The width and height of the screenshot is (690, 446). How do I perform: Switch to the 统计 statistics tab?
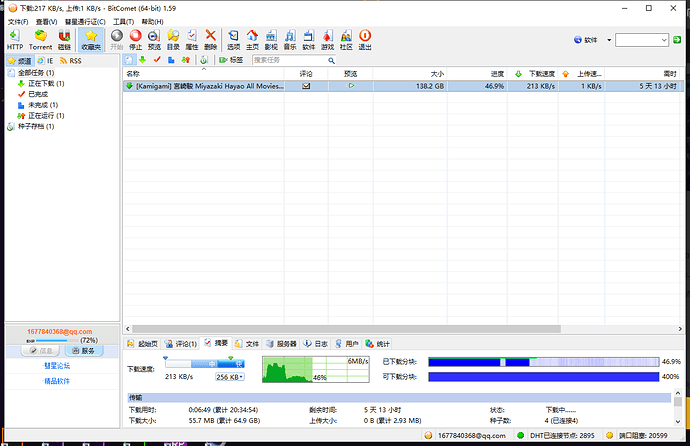tap(378, 344)
